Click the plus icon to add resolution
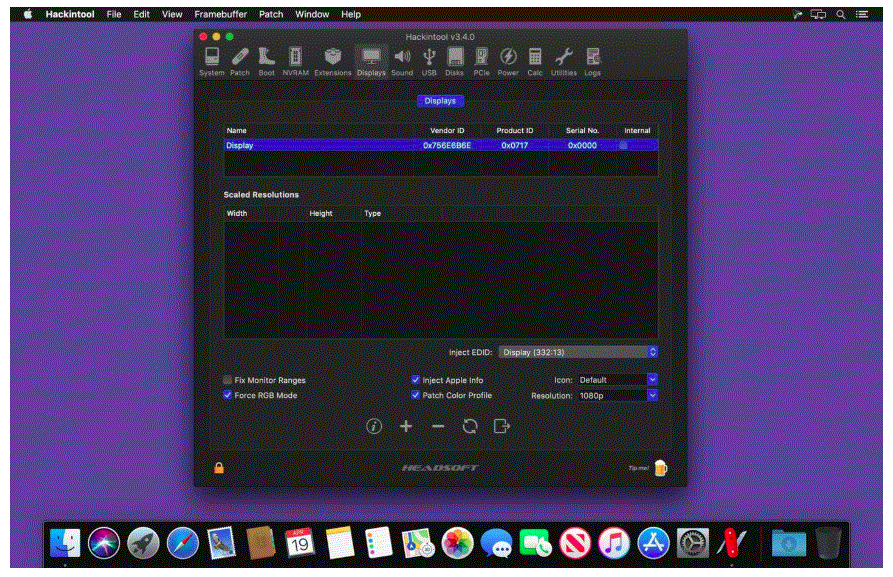 (x=405, y=426)
